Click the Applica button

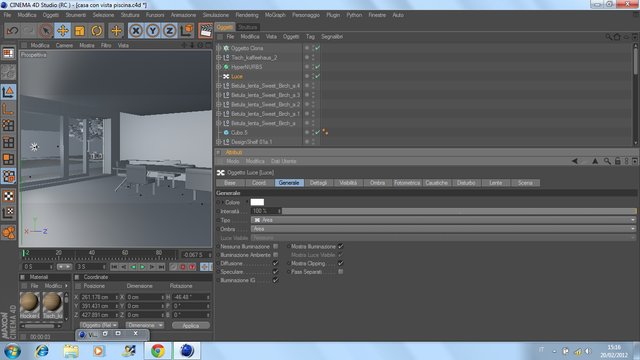(191, 325)
